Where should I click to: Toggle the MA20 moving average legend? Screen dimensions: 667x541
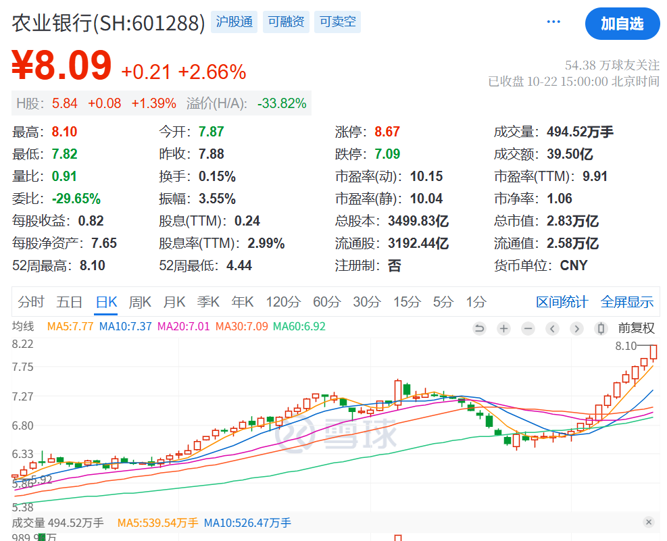coord(177,327)
